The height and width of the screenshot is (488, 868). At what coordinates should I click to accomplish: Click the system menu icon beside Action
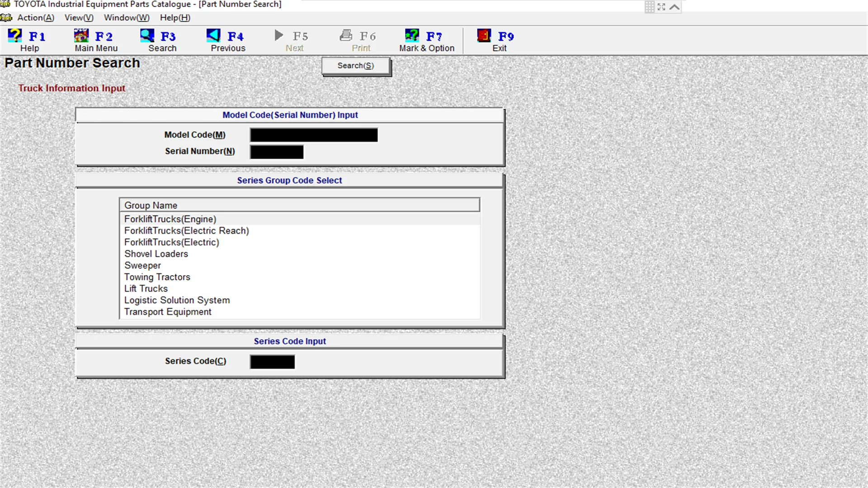[6, 18]
